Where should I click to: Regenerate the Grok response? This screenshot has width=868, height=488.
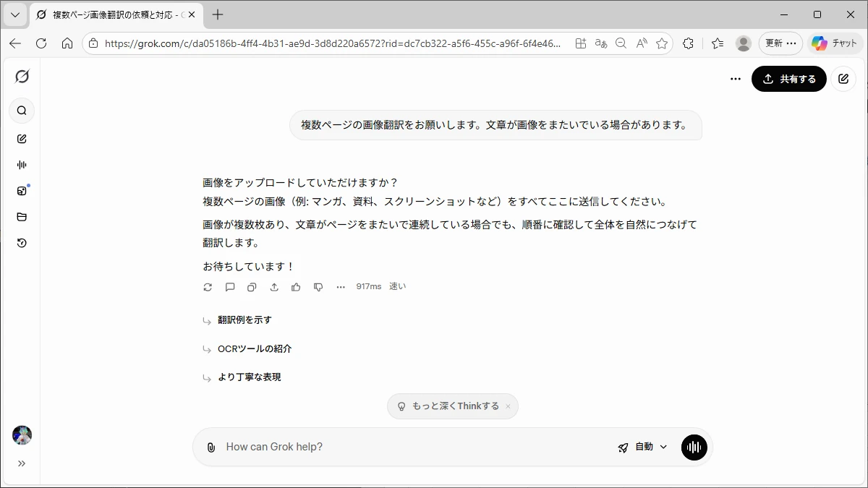tap(208, 287)
